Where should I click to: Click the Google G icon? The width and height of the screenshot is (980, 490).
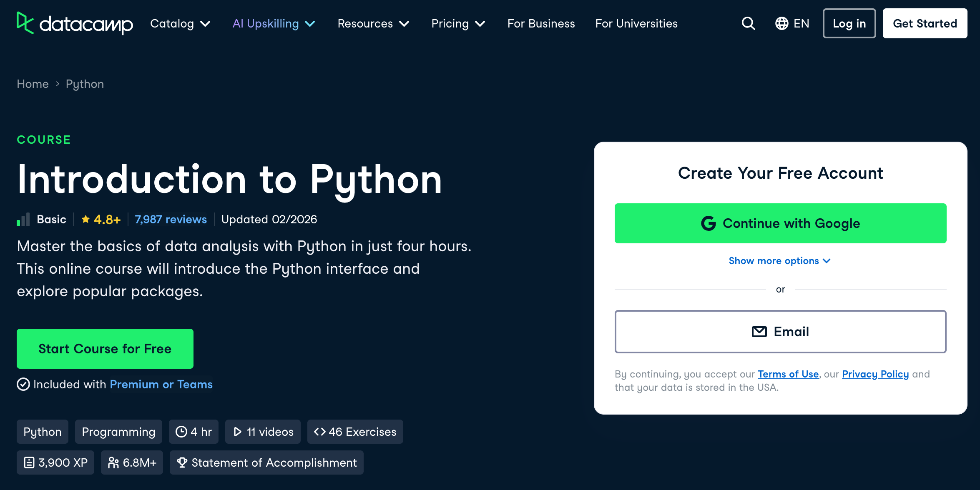[x=708, y=223]
